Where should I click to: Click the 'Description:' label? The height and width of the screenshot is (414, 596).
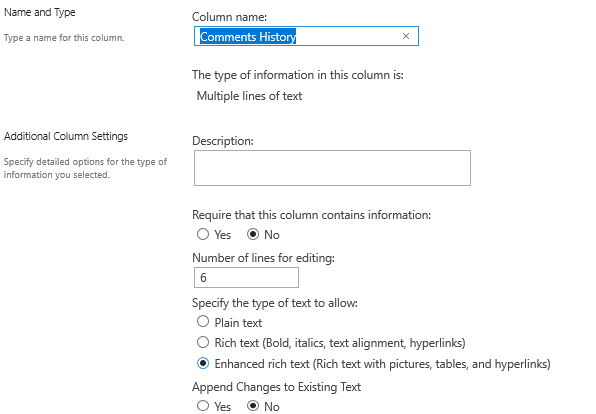coord(223,141)
